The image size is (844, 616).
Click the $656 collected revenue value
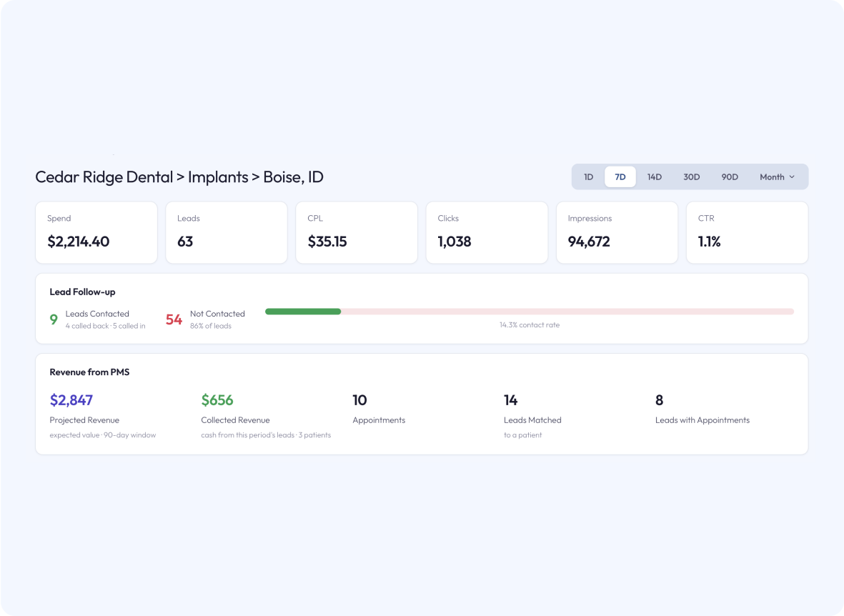click(x=217, y=400)
